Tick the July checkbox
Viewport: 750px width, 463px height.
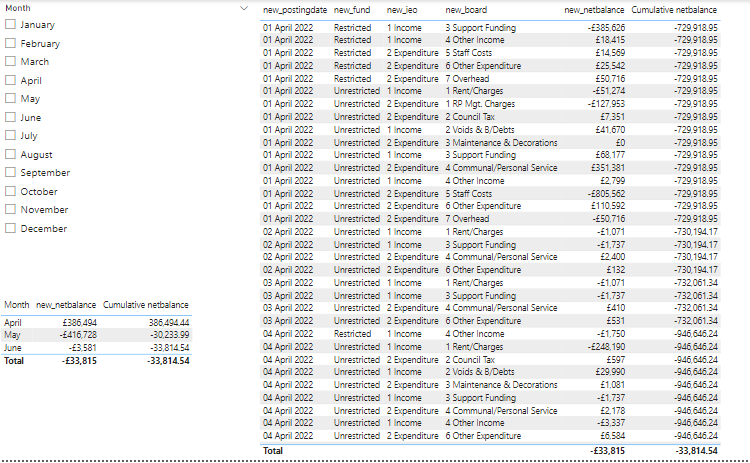(x=10, y=135)
